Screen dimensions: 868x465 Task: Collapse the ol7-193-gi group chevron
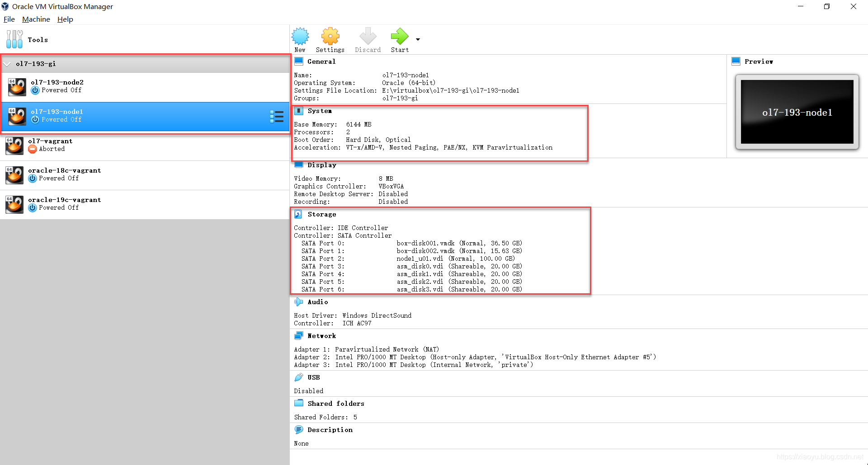(7, 64)
